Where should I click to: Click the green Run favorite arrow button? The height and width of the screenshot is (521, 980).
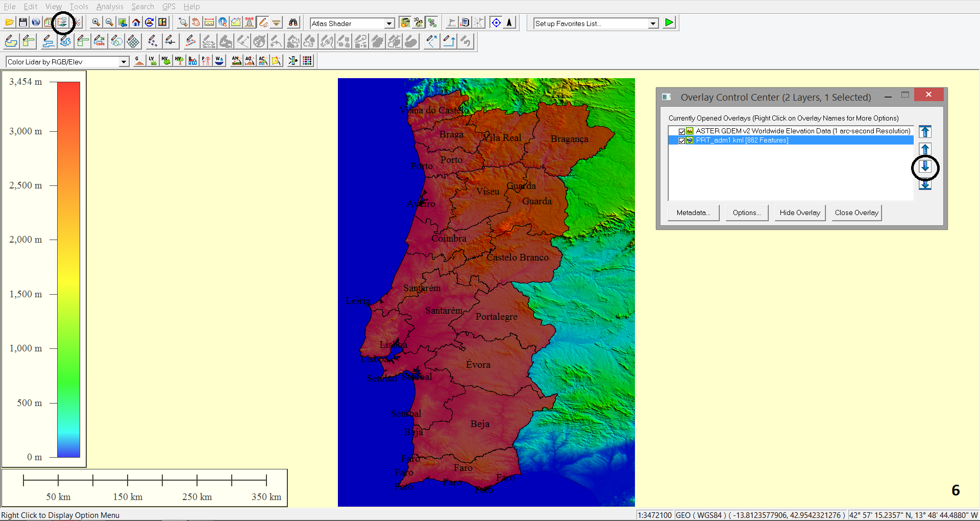point(669,22)
